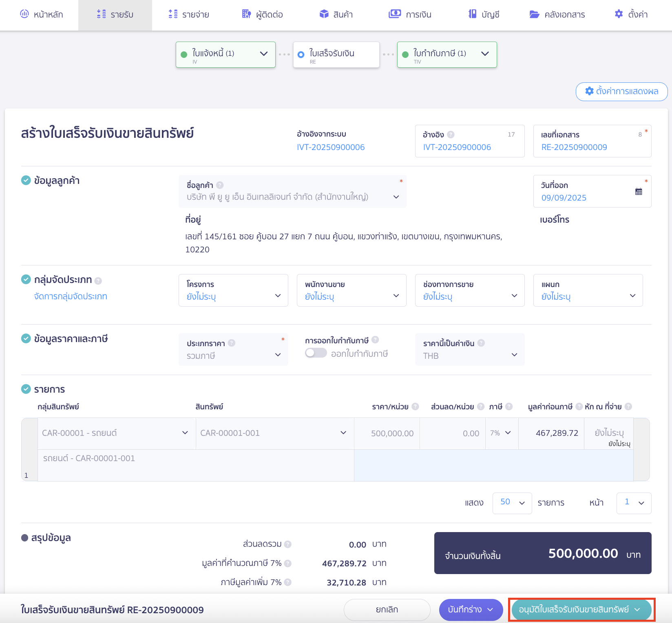This screenshot has width=672, height=623.
Task: Open the ประเภทราคา price type dropdown
Action: (233, 349)
